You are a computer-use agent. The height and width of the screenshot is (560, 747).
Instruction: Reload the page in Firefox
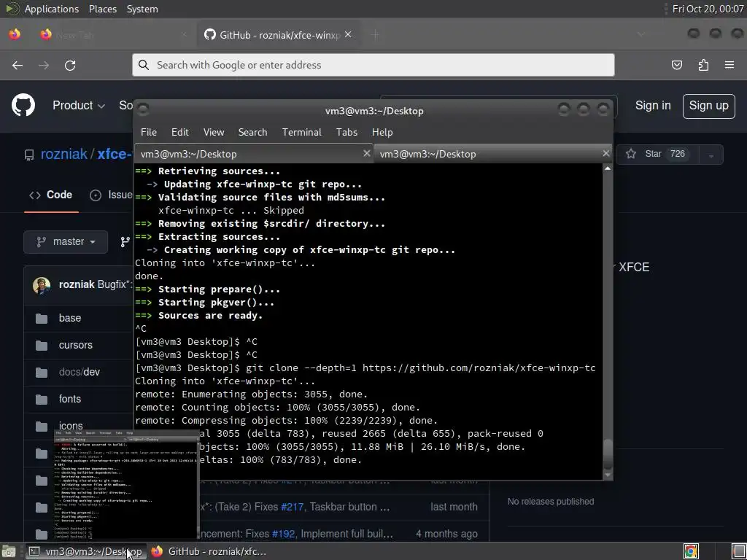(x=70, y=65)
